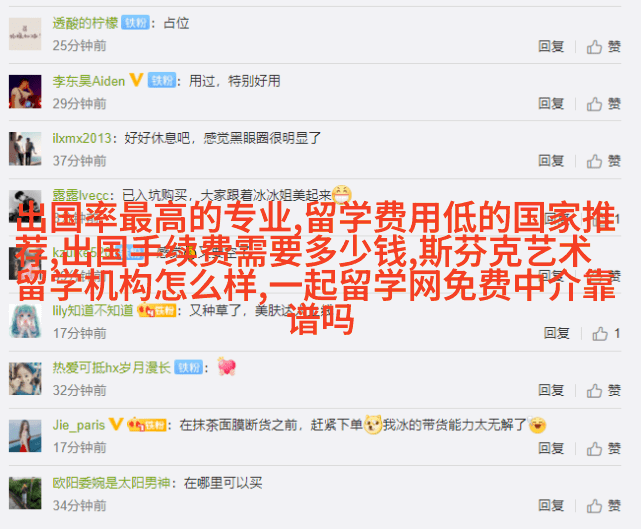Reply to 李东昊Aiden's comment
641x529 pixels.
tap(551, 103)
